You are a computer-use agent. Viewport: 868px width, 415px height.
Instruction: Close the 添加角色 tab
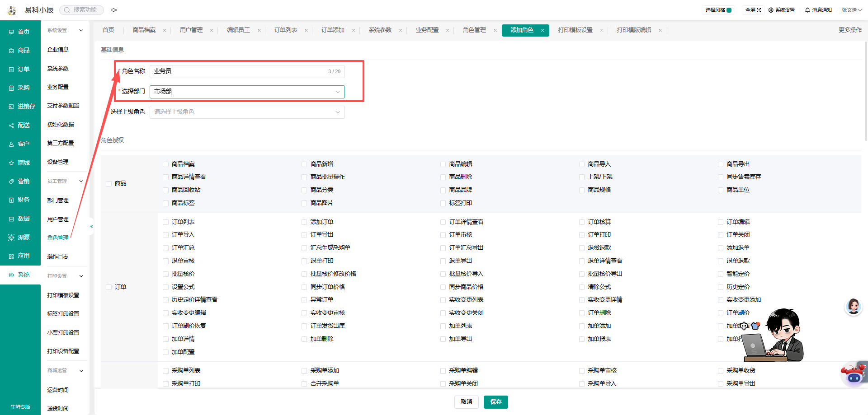(x=542, y=31)
